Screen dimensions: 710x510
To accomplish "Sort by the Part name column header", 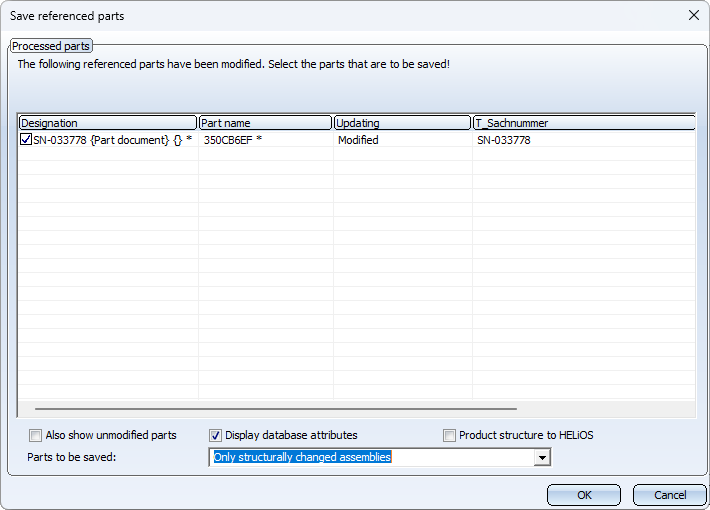I will click(x=265, y=123).
